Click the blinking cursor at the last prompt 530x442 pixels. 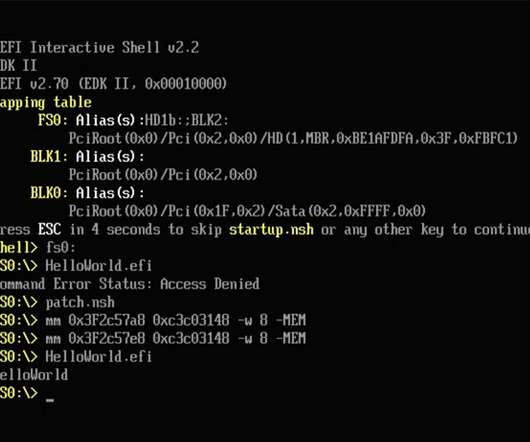(50, 400)
